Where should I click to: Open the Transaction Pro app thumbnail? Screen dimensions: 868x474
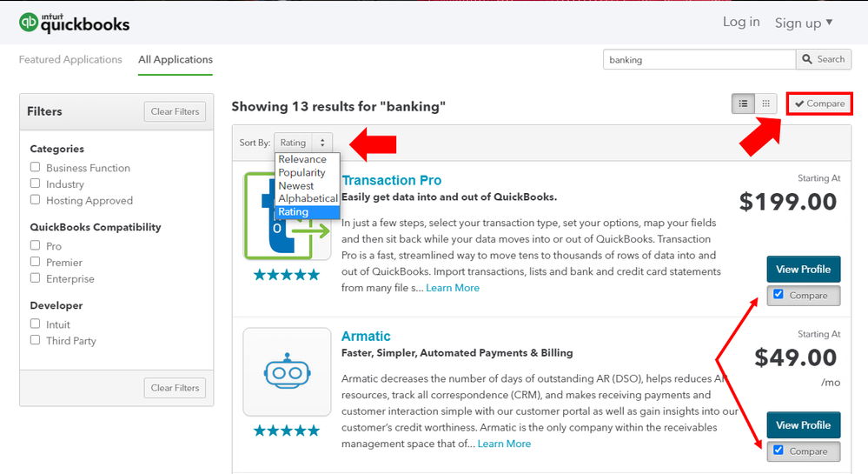(288, 217)
